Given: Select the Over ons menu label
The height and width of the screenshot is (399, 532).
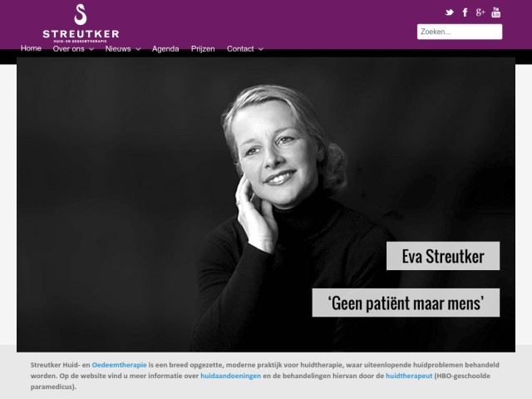Looking at the screenshot, I should pyautogui.click(x=68, y=49).
